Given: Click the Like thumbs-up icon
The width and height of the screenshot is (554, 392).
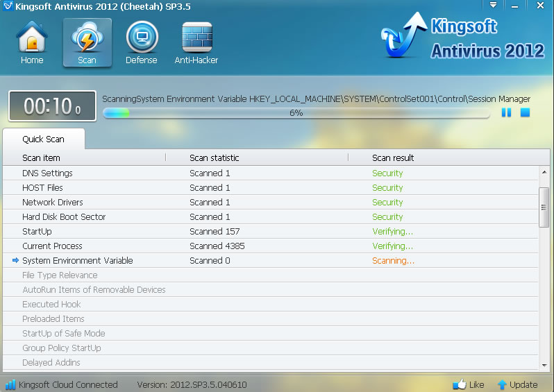Looking at the screenshot, I should (x=460, y=384).
